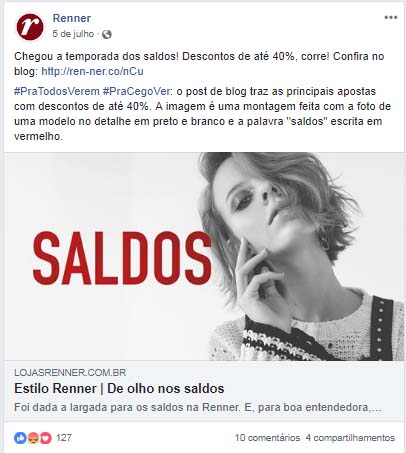Click the Renner profile logo avatar
The image size is (406, 453).
click(30, 27)
